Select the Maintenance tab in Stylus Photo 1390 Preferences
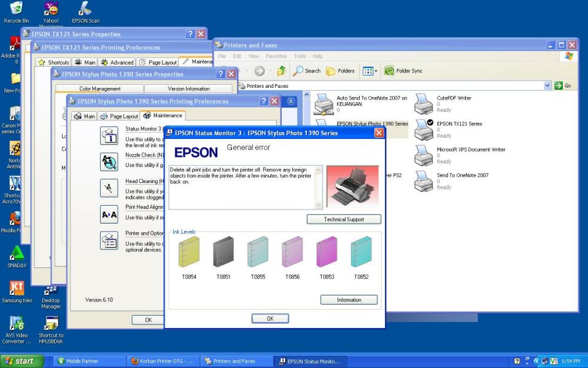Viewport: 588px width, 368px height. 163,115
